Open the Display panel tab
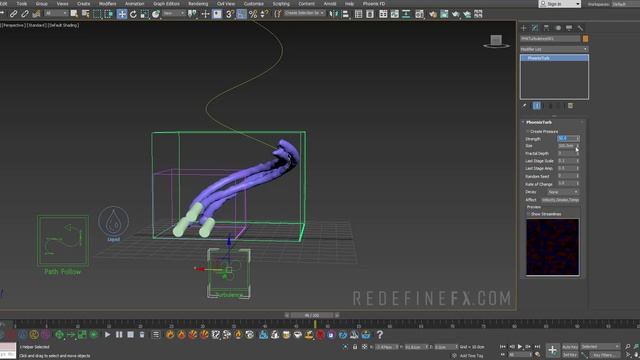 [x=569, y=28]
